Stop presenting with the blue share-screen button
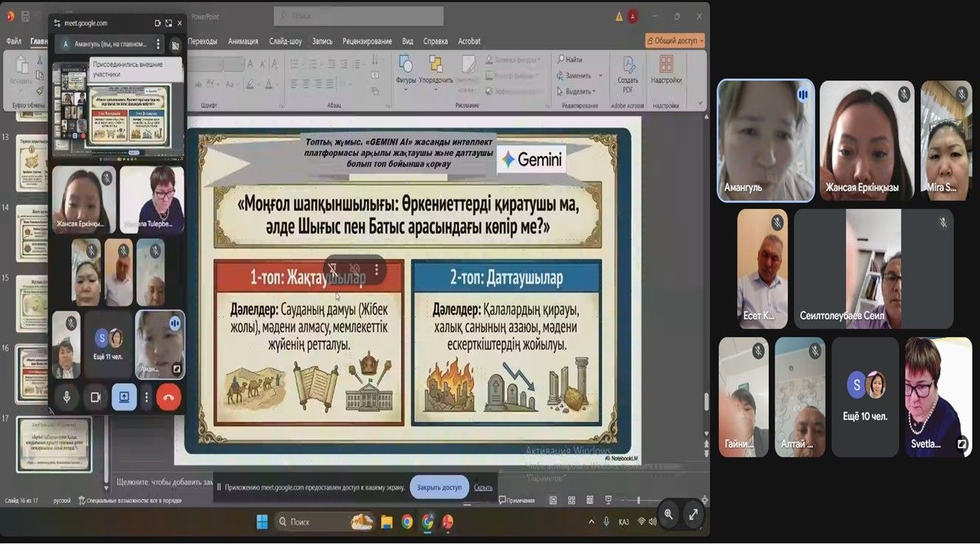 pos(124,397)
